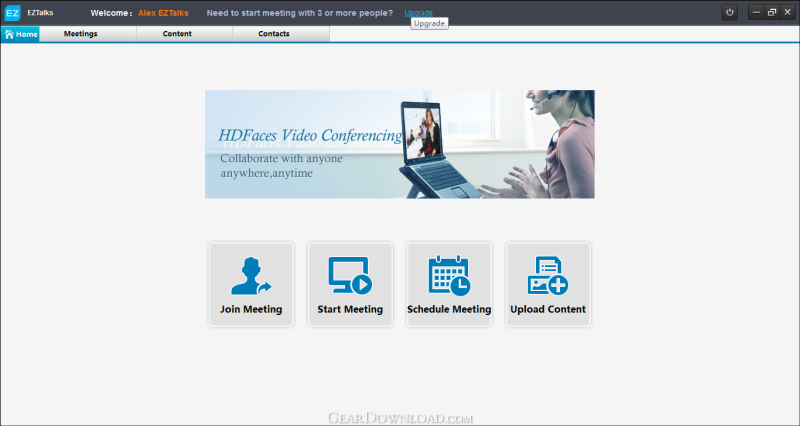Click the Upload Content button
800x426 pixels.
pos(548,284)
